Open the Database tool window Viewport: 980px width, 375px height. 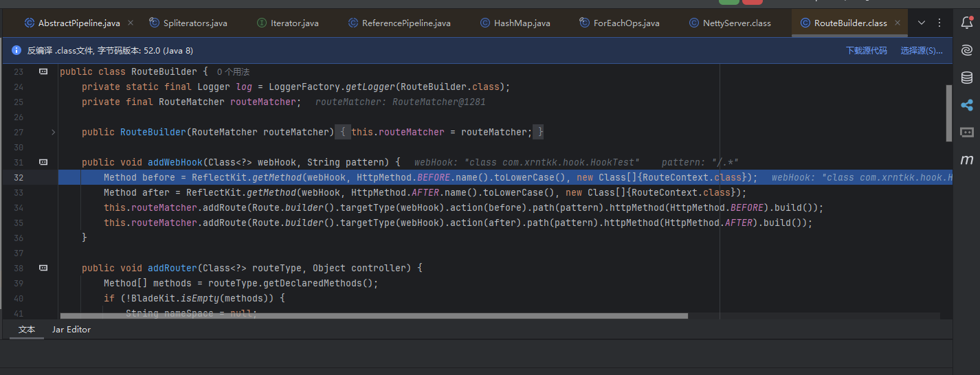(966, 78)
